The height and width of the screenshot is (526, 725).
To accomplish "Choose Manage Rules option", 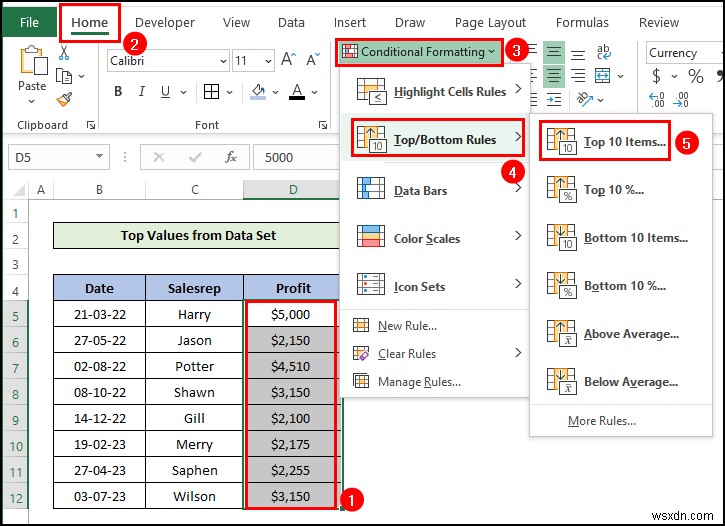I will [x=435, y=381].
